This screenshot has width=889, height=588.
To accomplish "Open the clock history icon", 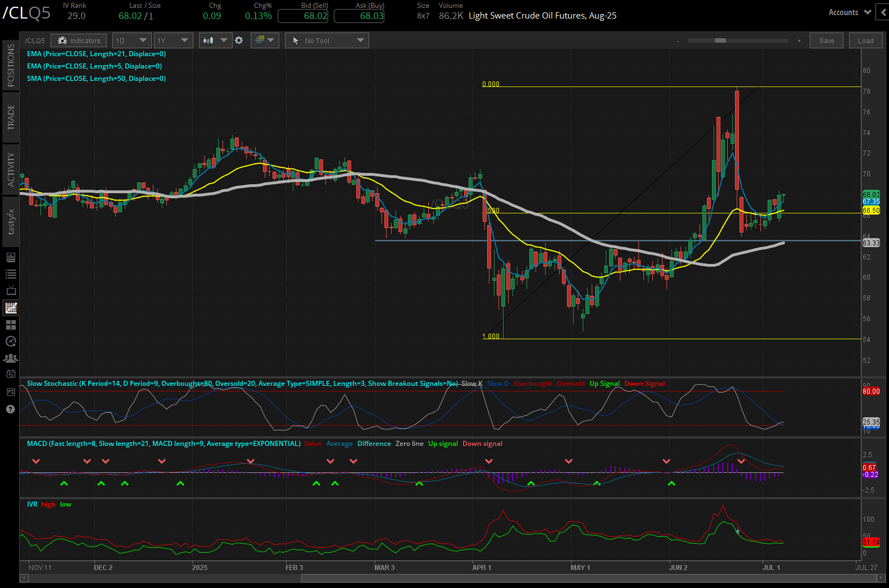I will coord(11,341).
